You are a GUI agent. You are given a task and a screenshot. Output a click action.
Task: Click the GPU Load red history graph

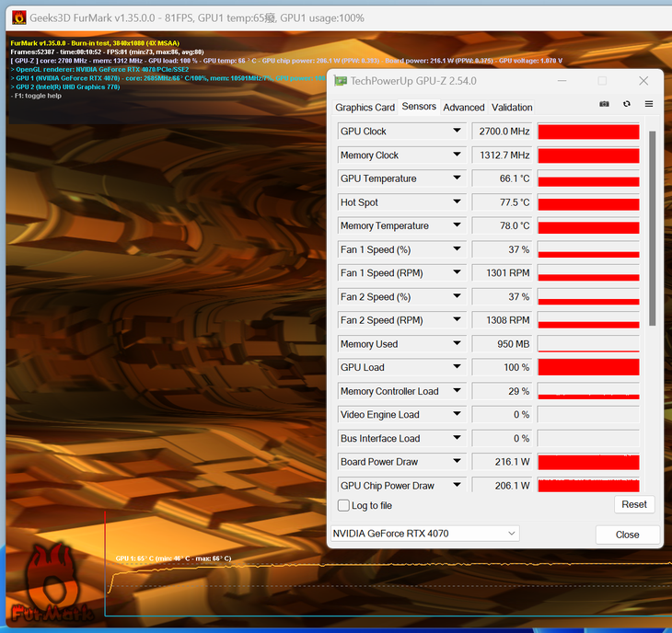coord(588,367)
